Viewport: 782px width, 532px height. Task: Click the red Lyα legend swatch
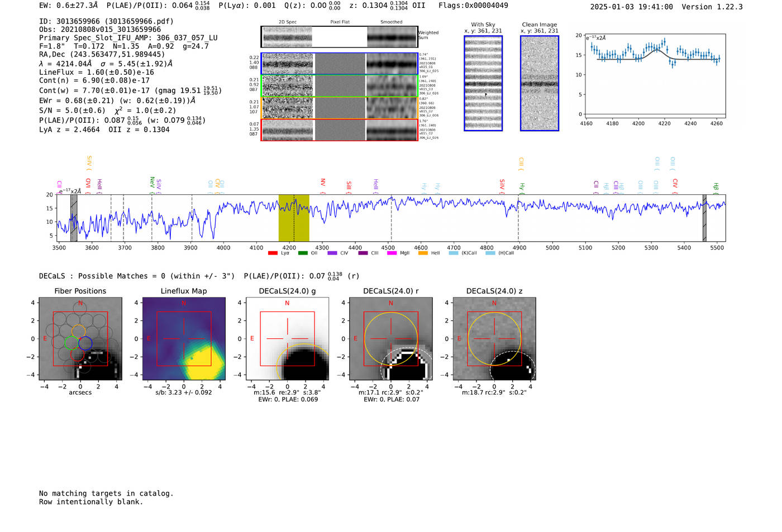point(273,253)
